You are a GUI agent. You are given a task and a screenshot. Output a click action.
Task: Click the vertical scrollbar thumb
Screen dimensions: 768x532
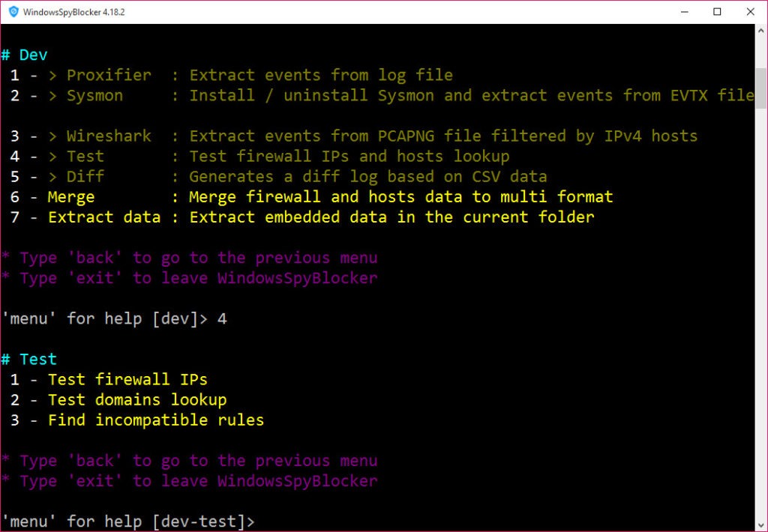pyautogui.click(x=761, y=88)
